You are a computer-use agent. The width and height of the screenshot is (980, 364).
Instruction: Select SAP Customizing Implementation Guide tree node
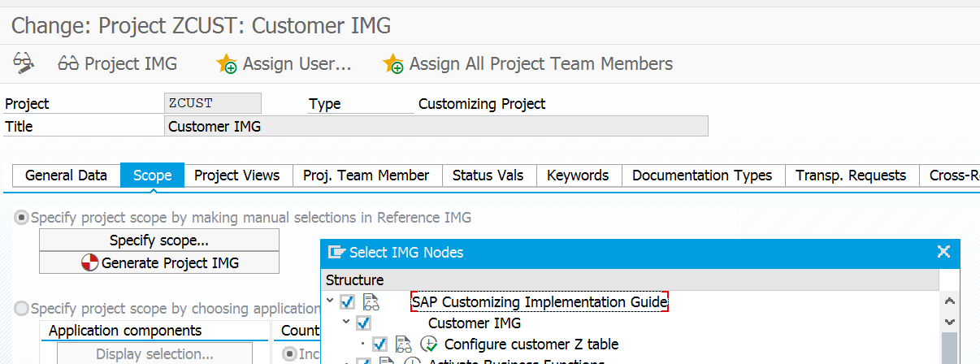[540, 302]
